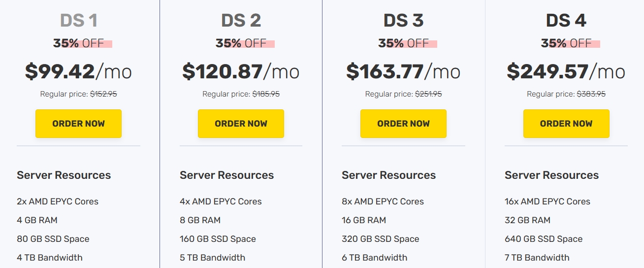Click the 35% OFF label under DS 4
The width and height of the screenshot is (644, 268).
566,43
